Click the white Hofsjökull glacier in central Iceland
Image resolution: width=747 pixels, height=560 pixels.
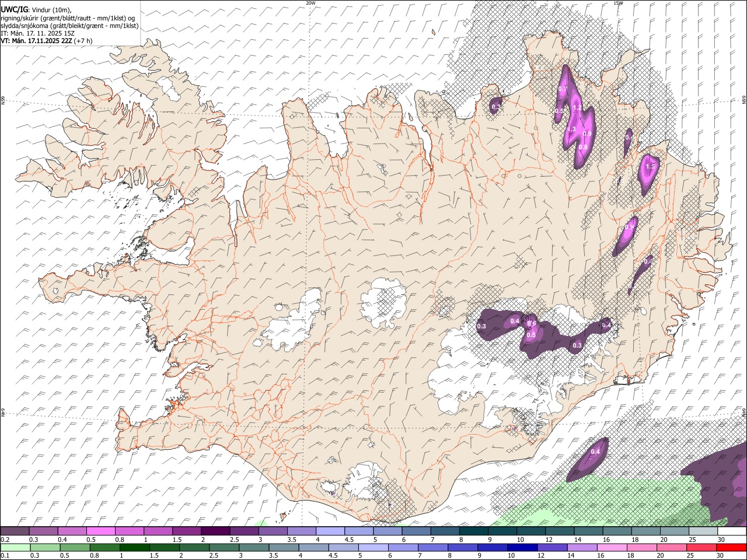click(383, 303)
